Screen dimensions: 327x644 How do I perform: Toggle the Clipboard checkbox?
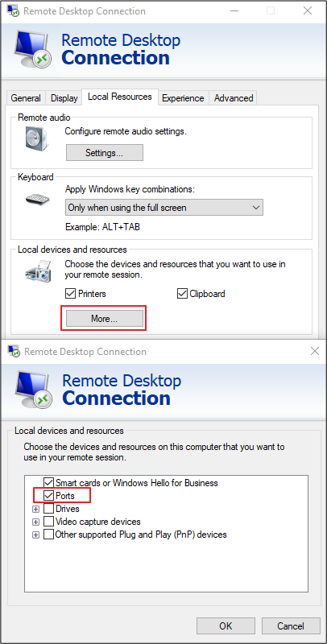[x=182, y=294]
